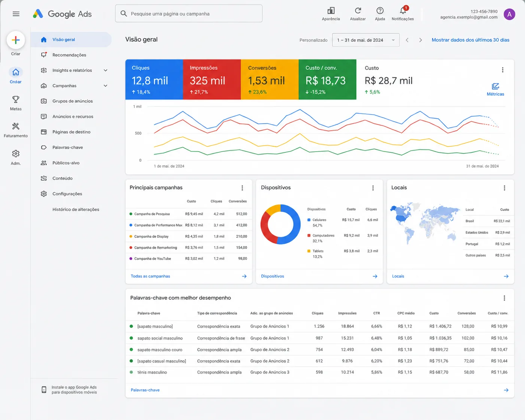The width and height of the screenshot is (525, 420).
Task: Go to next date period arrow
Action: click(x=421, y=40)
